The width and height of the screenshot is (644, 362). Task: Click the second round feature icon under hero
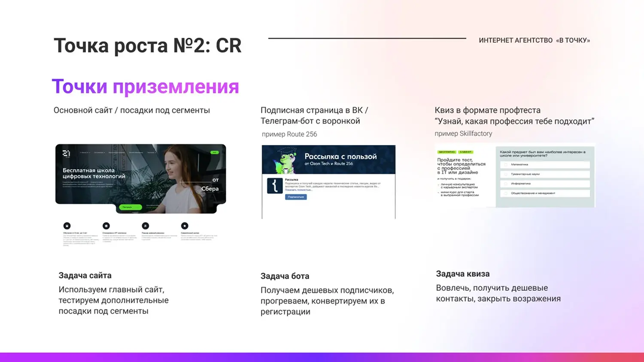(106, 226)
